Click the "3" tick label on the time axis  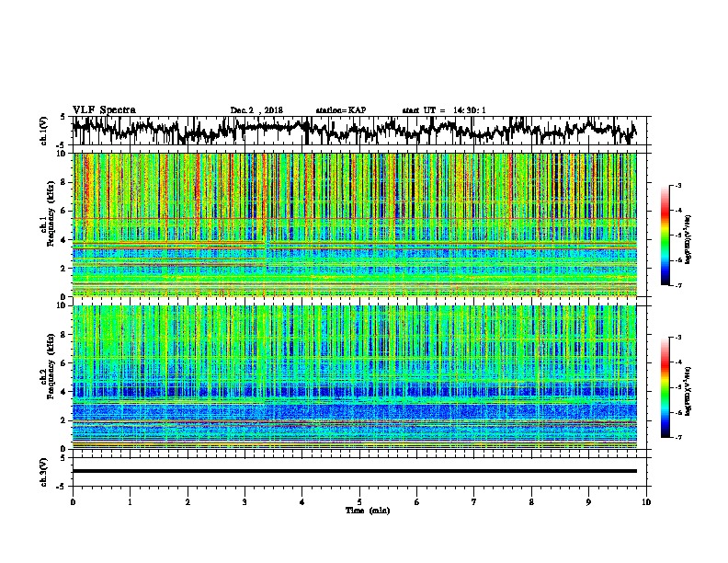pyautogui.click(x=245, y=502)
